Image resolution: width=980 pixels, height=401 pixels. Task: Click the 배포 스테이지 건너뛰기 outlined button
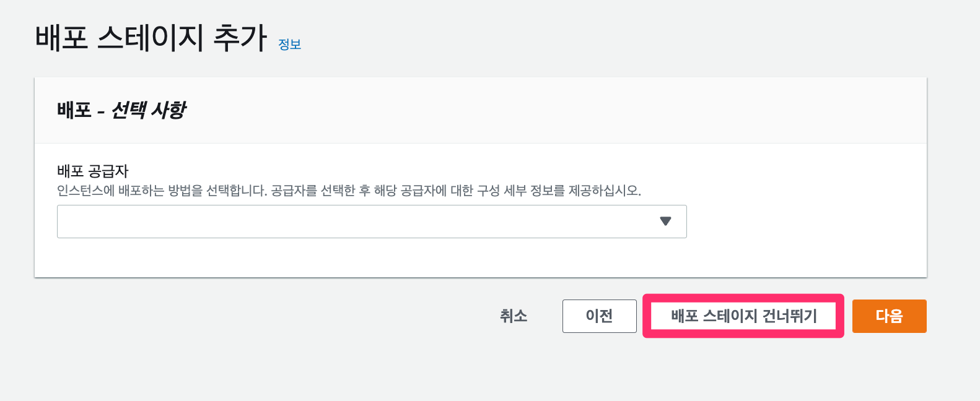coord(743,316)
